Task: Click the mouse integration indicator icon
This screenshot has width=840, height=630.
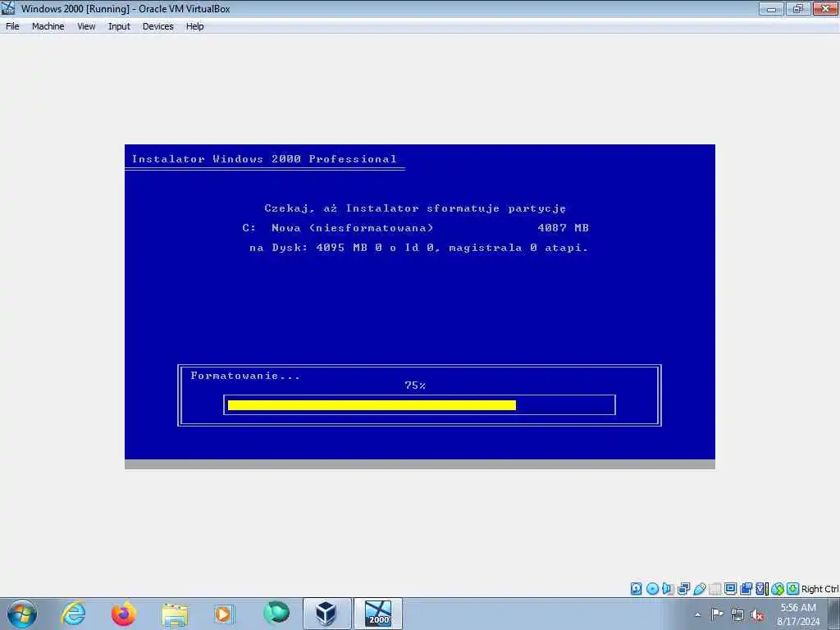Action: [778, 589]
